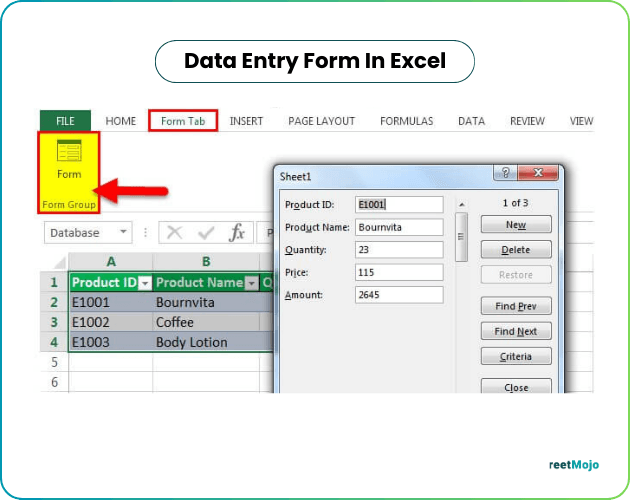Select row 3 header
The height and width of the screenshot is (500, 630).
click(x=54, y=322)
